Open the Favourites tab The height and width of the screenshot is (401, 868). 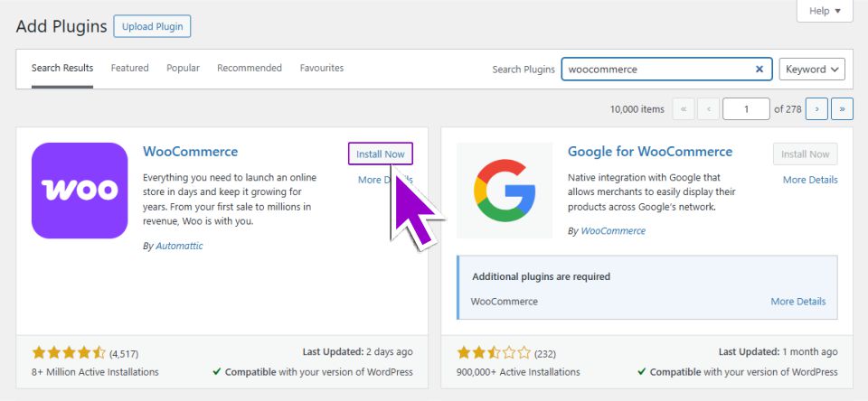pos(322,68)
